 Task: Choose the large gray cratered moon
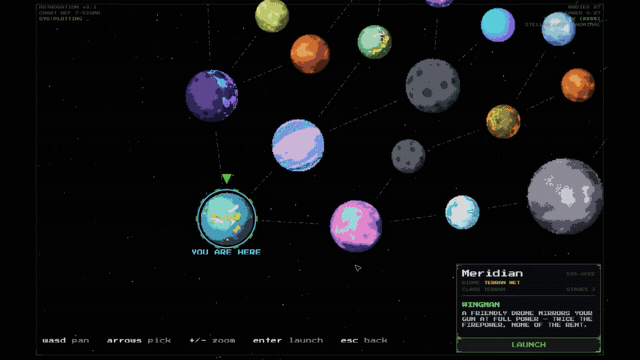click(433, 85)
